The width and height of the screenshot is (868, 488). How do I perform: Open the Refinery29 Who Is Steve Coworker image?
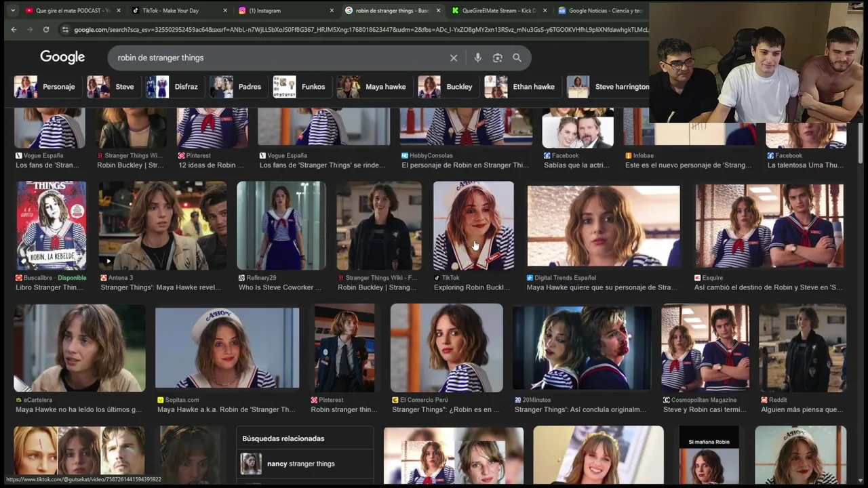[x=281, y=226]
